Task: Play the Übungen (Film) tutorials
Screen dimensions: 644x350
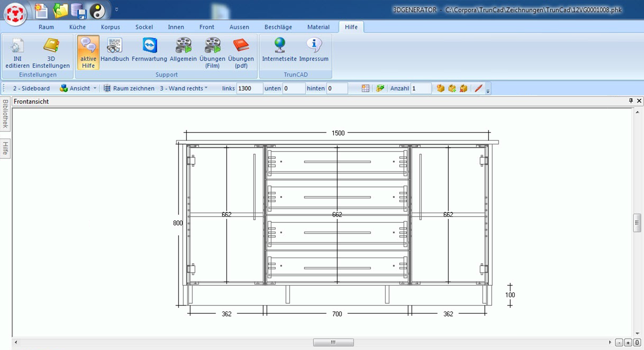Action: [x=212, y=52]
